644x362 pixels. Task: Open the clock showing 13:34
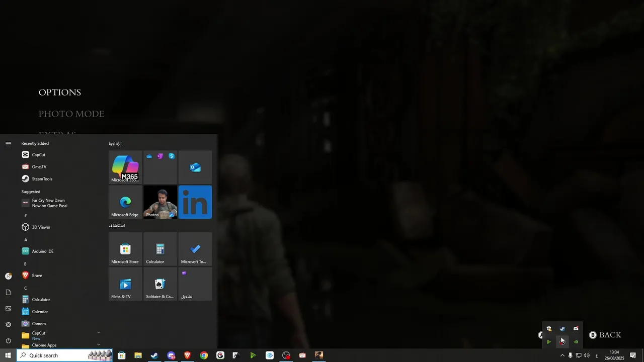tap(614, 355)
